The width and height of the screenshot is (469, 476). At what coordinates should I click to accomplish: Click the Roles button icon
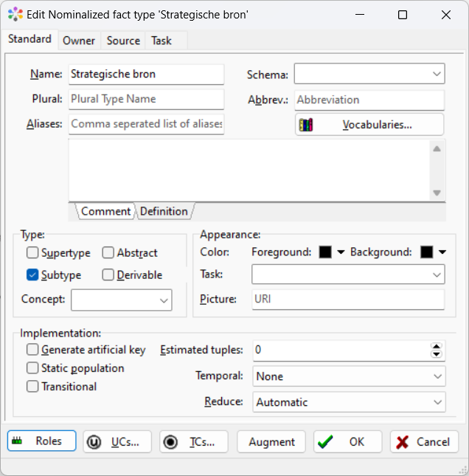coord(18,441)
